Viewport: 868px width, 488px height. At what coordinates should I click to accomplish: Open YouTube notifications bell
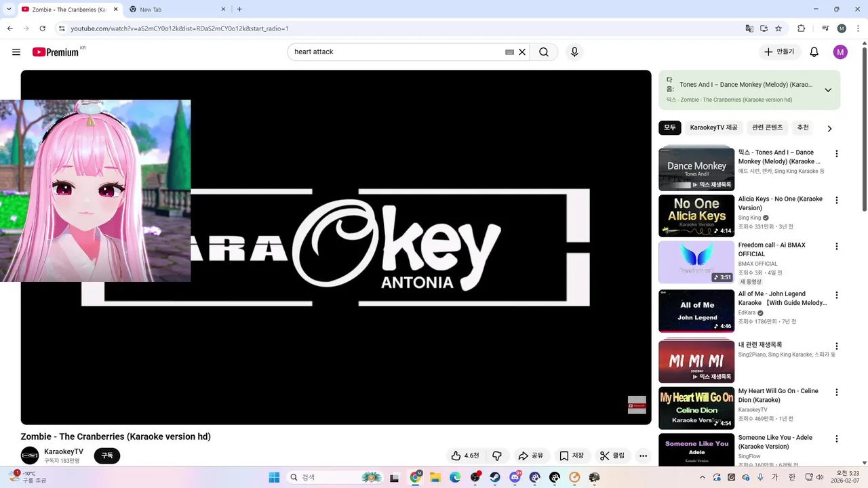click(814, 52)
